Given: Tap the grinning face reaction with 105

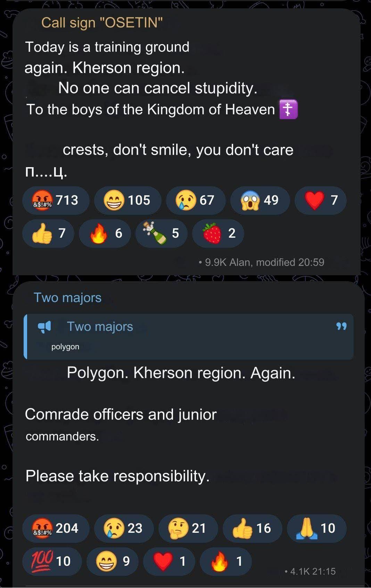Looking at the screenshot, I should coord(127,200).
